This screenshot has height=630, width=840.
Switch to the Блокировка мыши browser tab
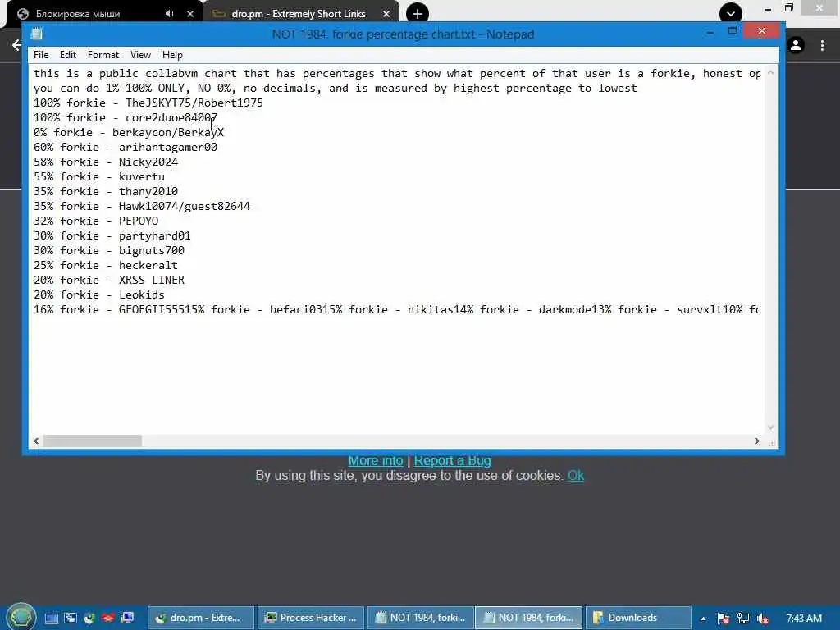click(x=78, y=14)
